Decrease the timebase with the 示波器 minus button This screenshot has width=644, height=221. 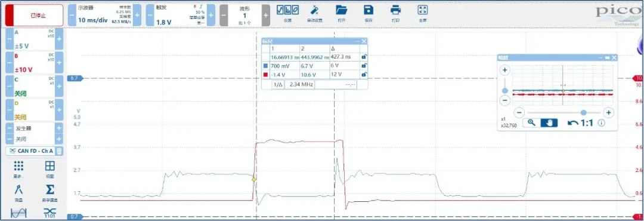pyautogui.click(x=72, y=15)
